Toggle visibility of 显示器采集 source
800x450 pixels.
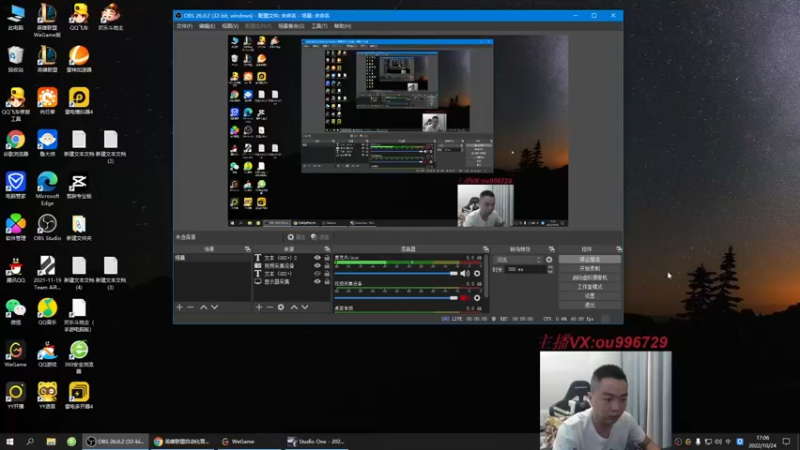(317, 281)
